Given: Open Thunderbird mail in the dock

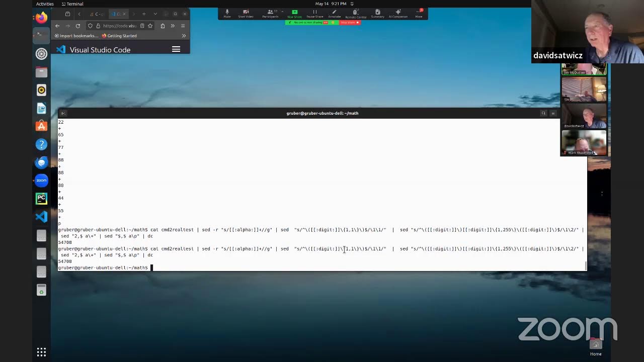Looking at the screenshot, I should (41, 162).
